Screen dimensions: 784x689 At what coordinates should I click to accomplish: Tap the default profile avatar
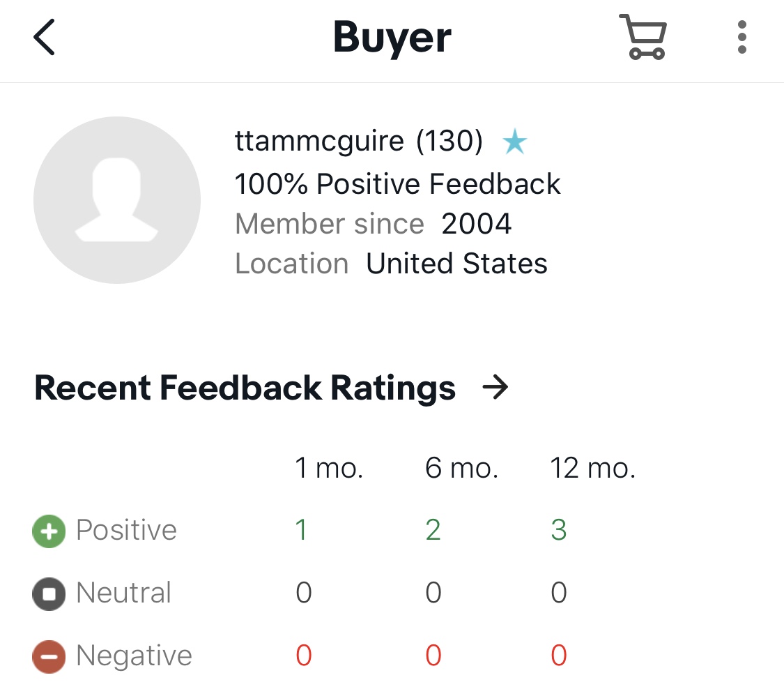(117, 200)
